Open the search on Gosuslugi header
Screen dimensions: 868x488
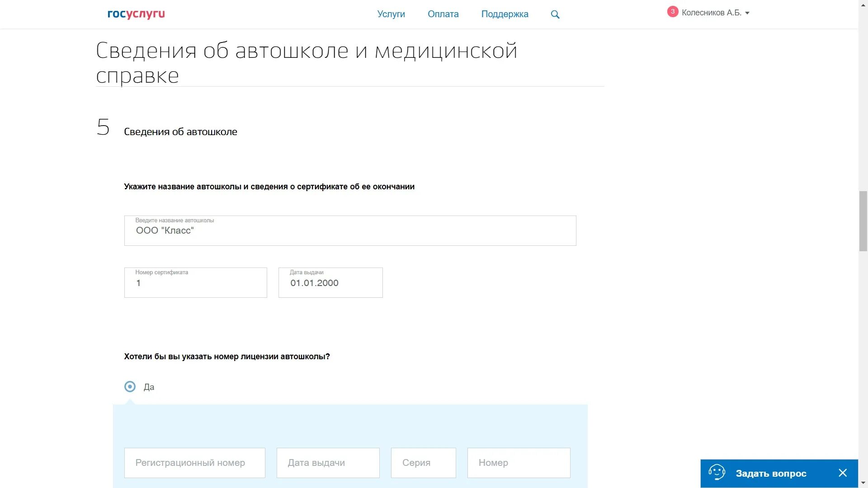pyautogui.click(x=555, y=14)
